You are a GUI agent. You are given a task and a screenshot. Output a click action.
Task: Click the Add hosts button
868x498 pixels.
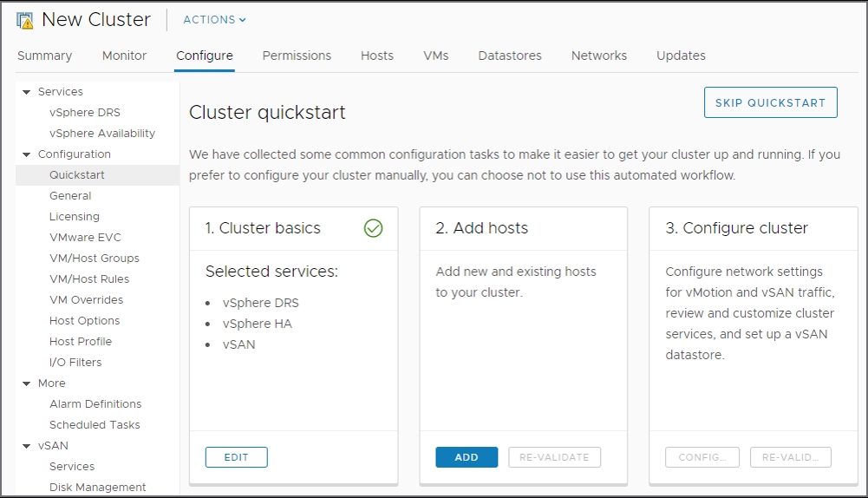click(467, 457)
